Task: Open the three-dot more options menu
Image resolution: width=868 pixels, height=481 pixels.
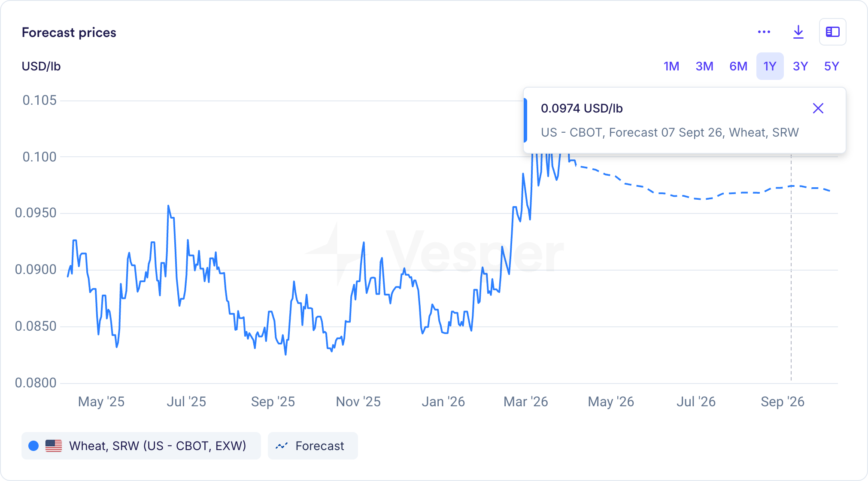Action: [x=764, y=32]
